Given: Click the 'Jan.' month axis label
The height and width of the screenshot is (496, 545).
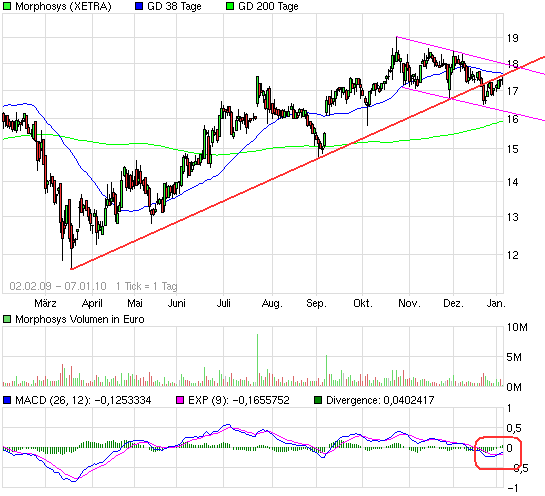Looking at the screenshot, I should 496,303.
